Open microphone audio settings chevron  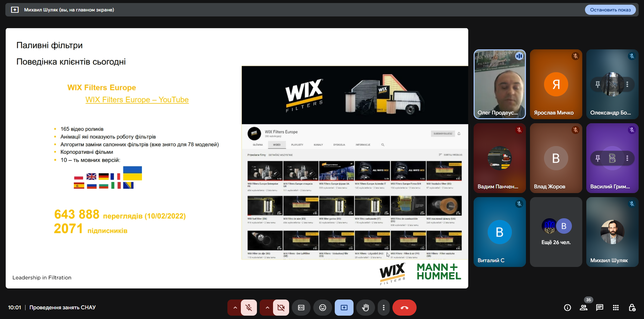[x=235, y=308]
